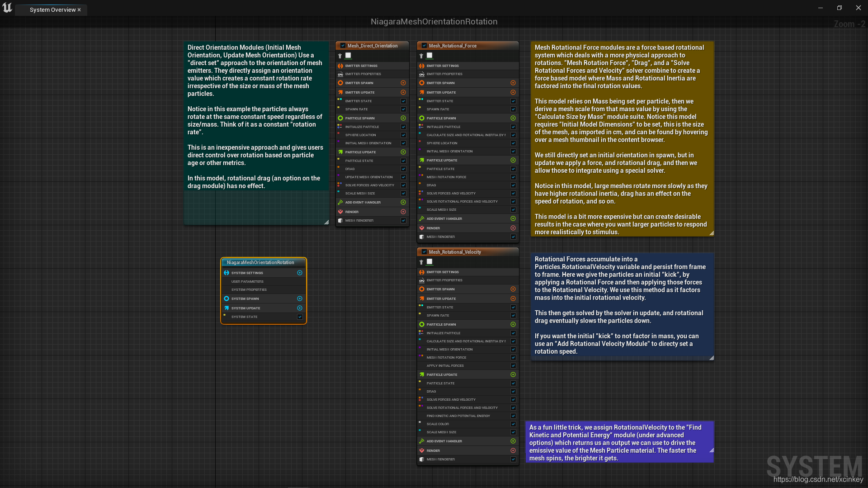Click Emitter Settings icon in Mesh_Rotational_Force

(422, 66)
